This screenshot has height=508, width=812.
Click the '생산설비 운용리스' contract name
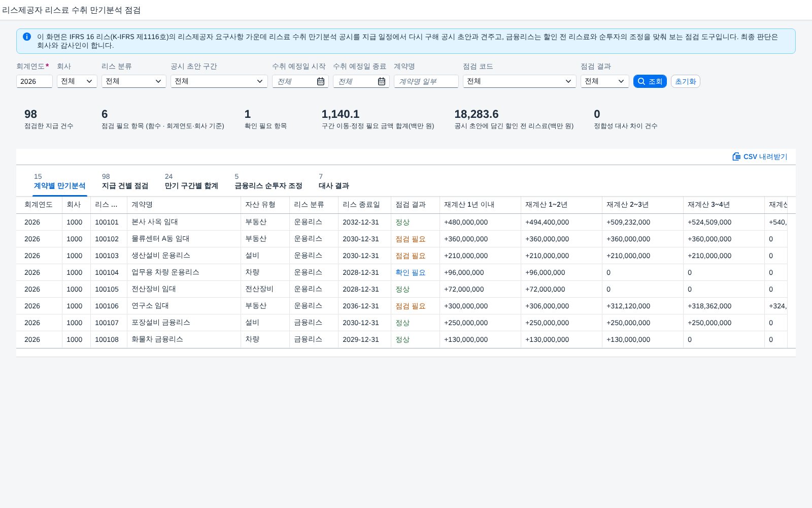click(x=161, y=256)
